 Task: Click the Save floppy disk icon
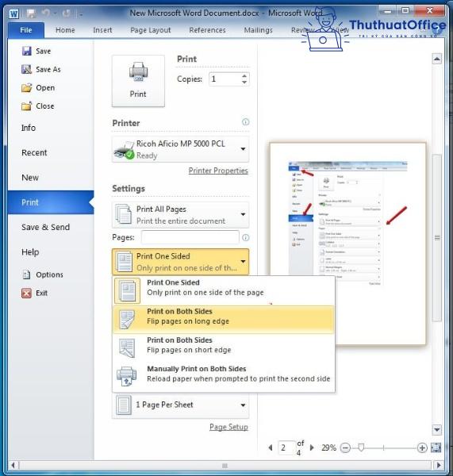click(x=27, y=51)
